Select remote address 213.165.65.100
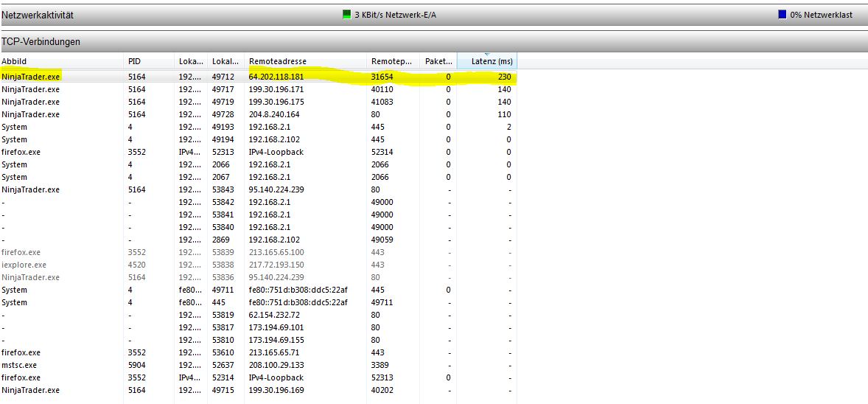Image resolution: width=868 pixels, height=404 pixels. (277, 252)
